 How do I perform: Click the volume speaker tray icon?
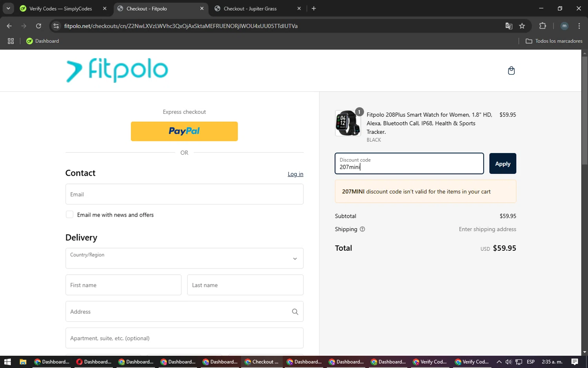[x=508, y=362]
